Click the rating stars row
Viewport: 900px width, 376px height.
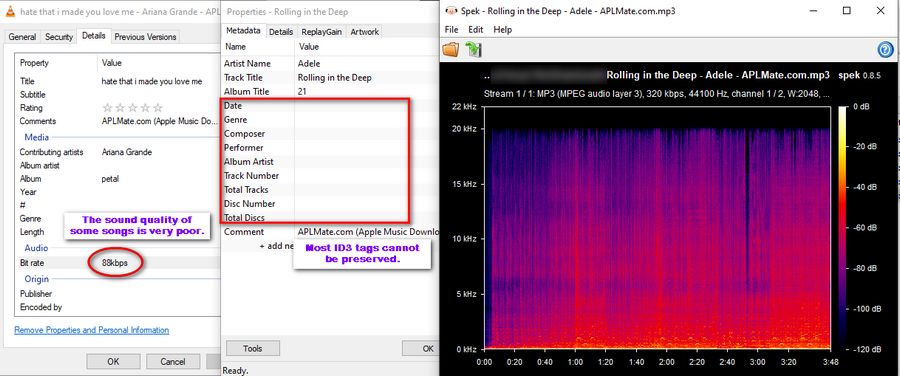pyautogui.click(x=133, y=108)
